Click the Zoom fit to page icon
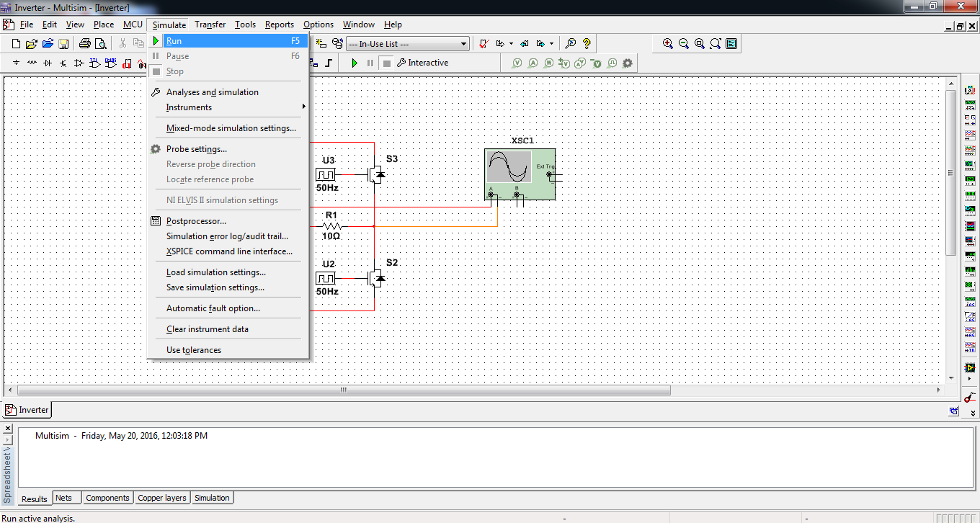This screenshot has width=980, height=523. coord(716,44)
